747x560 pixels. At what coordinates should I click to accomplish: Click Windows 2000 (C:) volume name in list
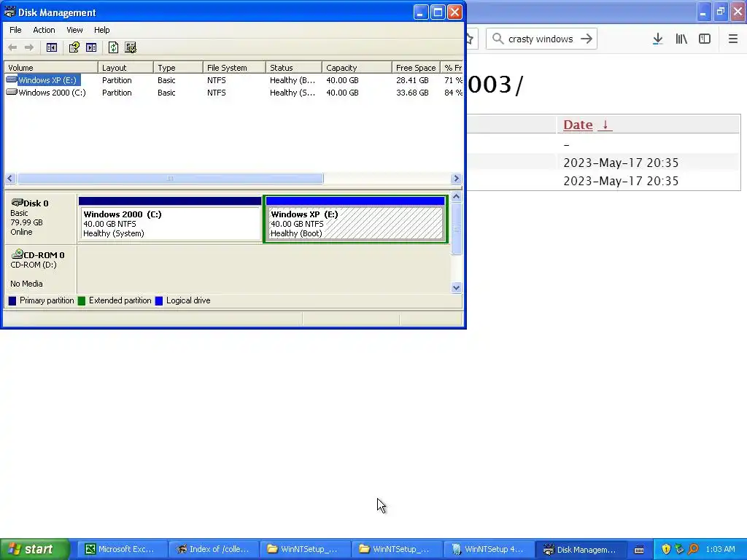click(52, 93)
